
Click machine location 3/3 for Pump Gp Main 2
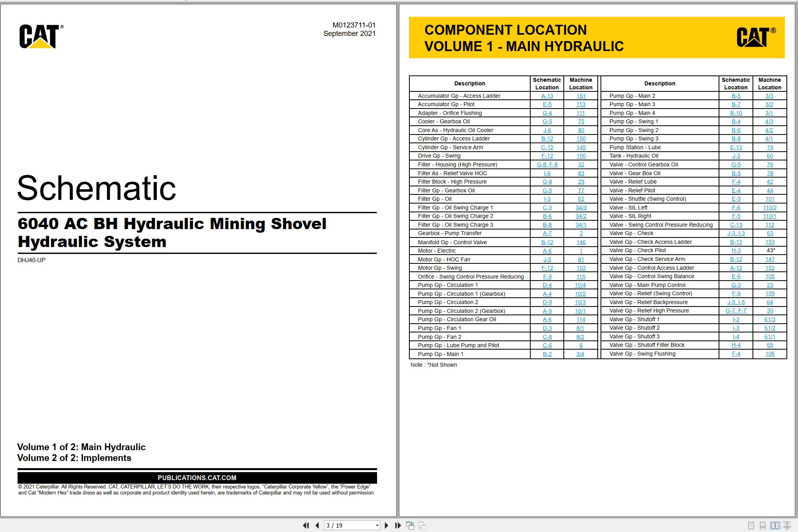(x=769, y=96)
